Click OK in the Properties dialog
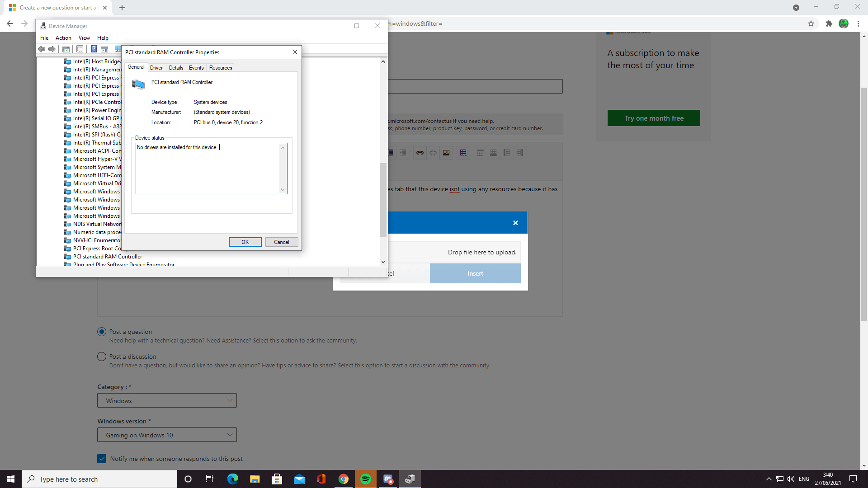The image size is (868, 488). click(245, 242)
